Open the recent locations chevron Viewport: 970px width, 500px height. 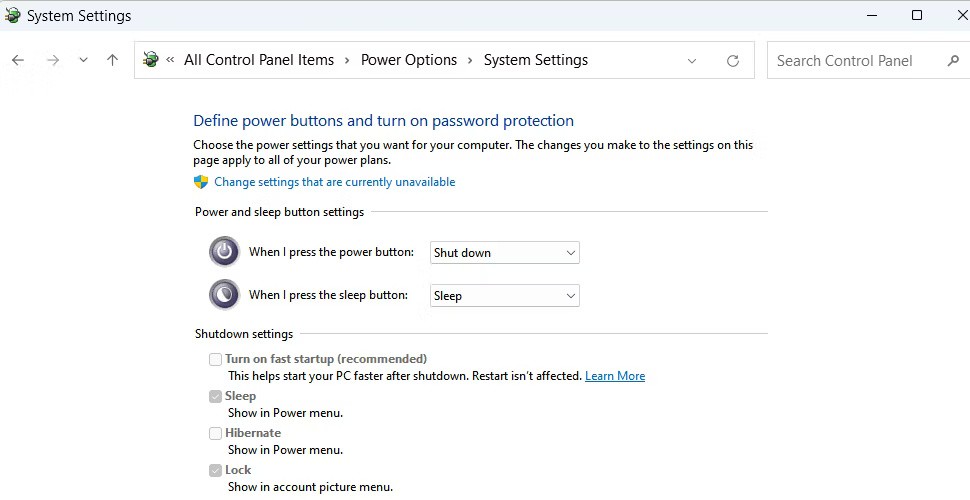click(x=84, y=60)
